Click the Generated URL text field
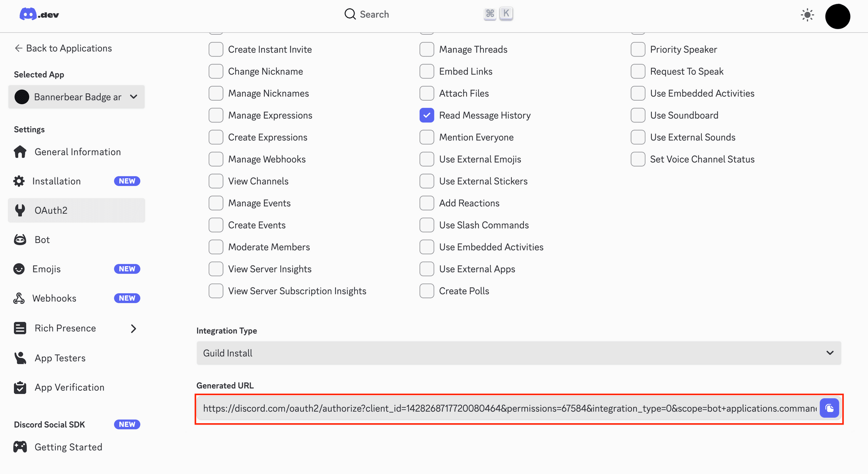 509,409
